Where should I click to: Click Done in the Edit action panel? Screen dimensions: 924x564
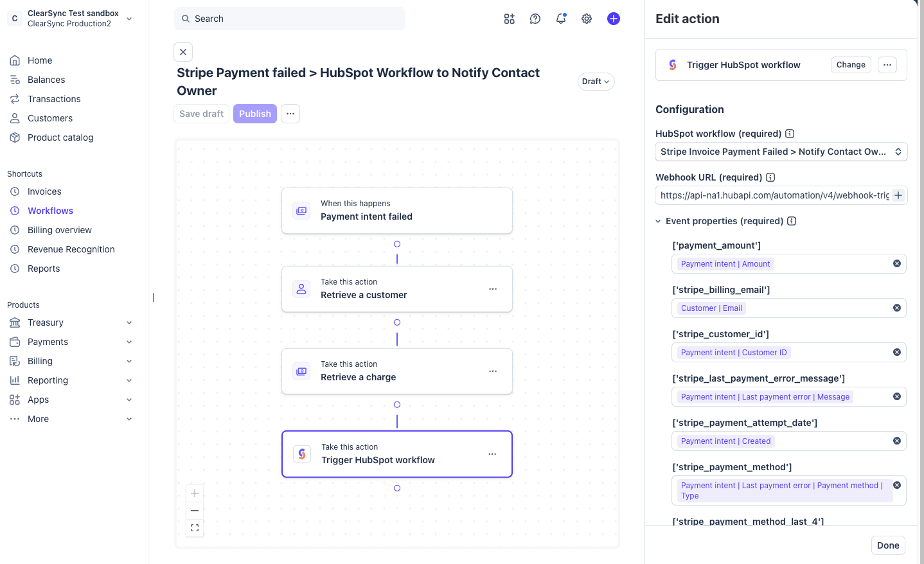click(x=888, y=545)
